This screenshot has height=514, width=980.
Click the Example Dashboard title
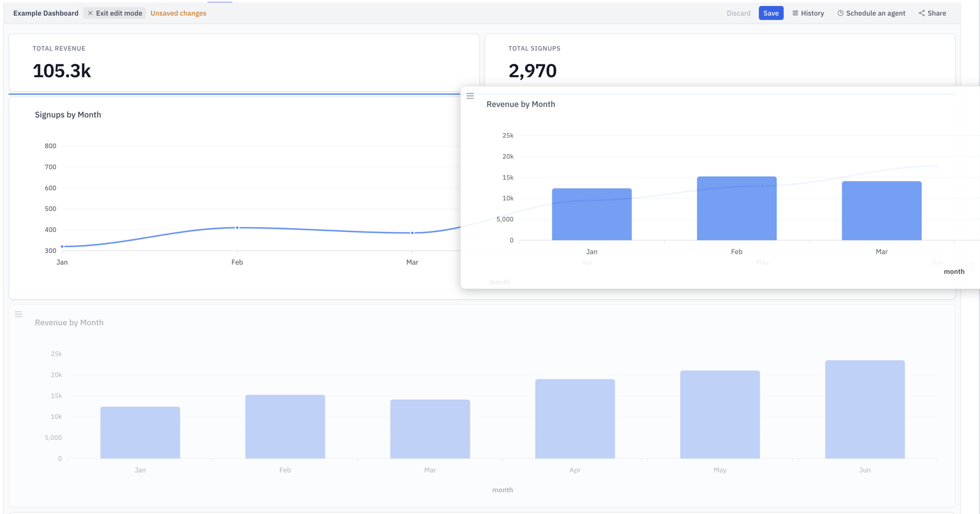pos(46,13)
